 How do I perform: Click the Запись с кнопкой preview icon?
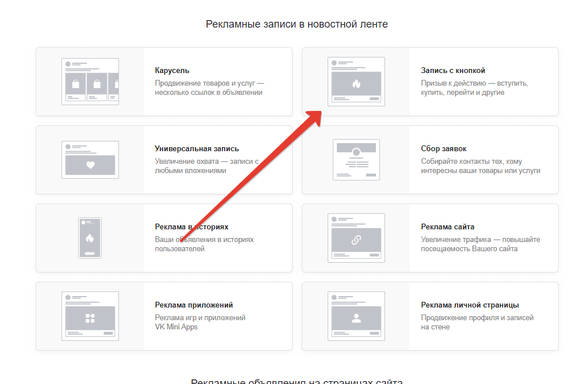pyautogui.click(x=356, y=82)
